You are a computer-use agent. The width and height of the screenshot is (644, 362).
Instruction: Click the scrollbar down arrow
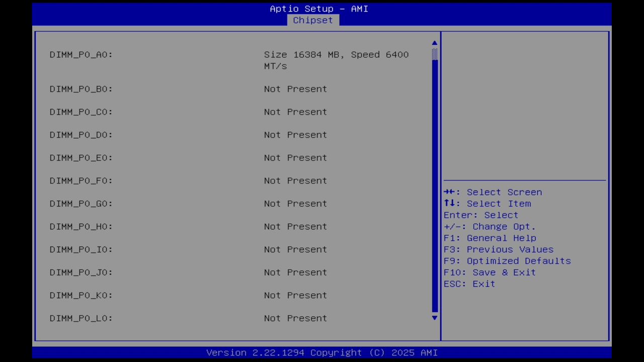[x=434, y=318]
